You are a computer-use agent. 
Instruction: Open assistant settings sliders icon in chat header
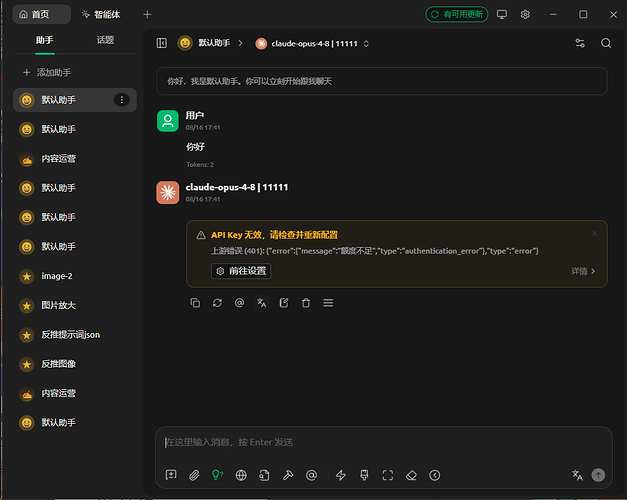point(580,43)
